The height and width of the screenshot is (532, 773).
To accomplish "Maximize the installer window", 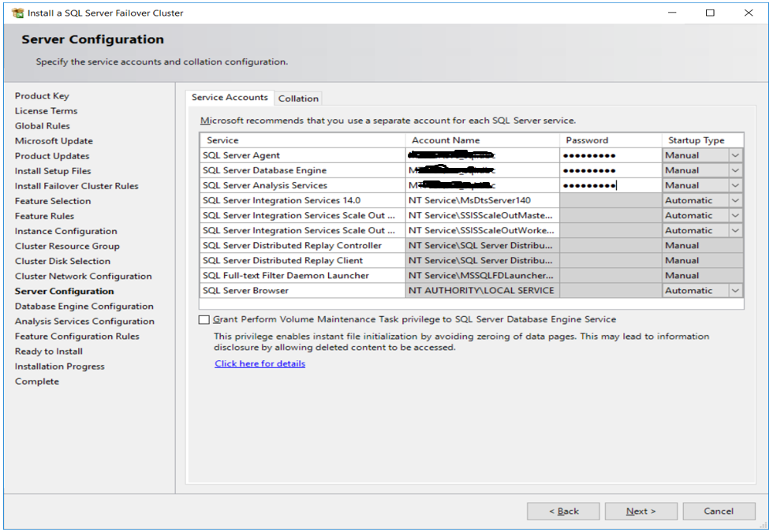I will coord(710,13).
